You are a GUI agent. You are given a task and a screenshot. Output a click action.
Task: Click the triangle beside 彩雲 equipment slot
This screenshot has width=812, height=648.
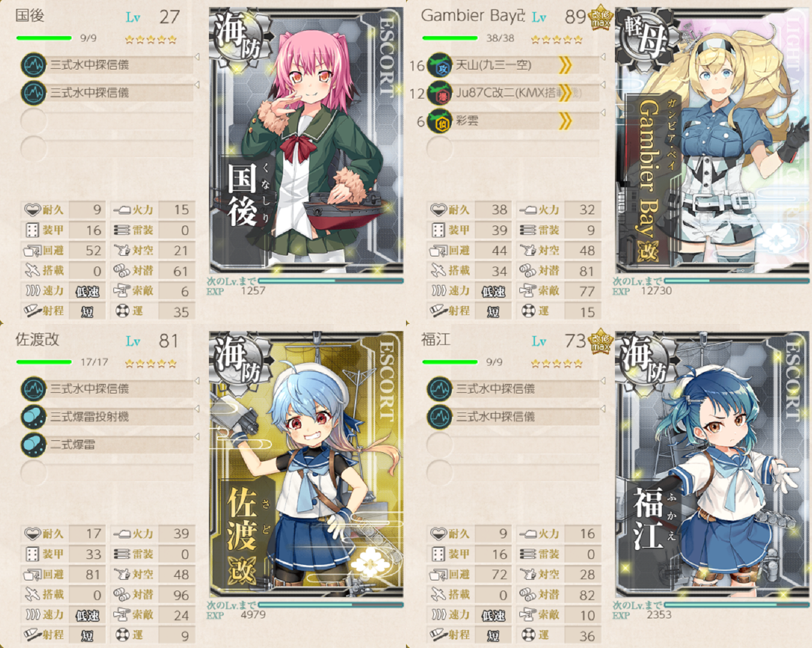(x=603, y=113)
